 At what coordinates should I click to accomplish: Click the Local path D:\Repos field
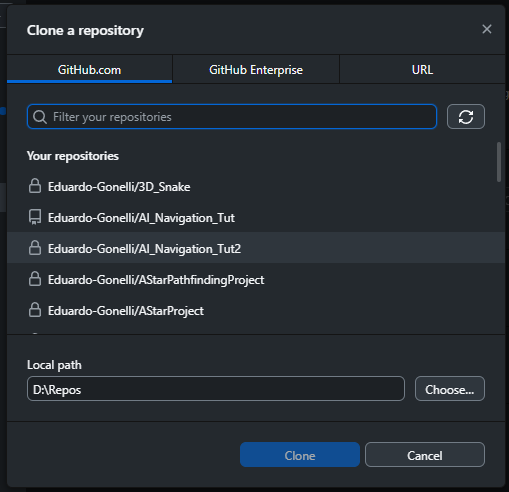(216, 389)
